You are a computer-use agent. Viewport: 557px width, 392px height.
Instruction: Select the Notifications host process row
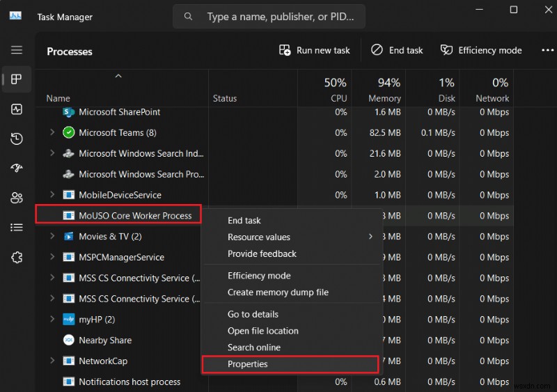[274, 382]
